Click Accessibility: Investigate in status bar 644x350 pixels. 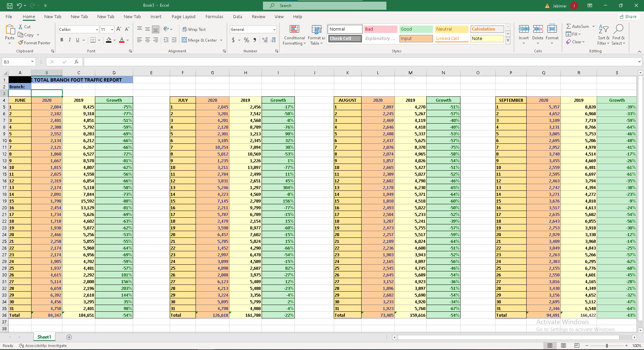(x=43, y=346)
